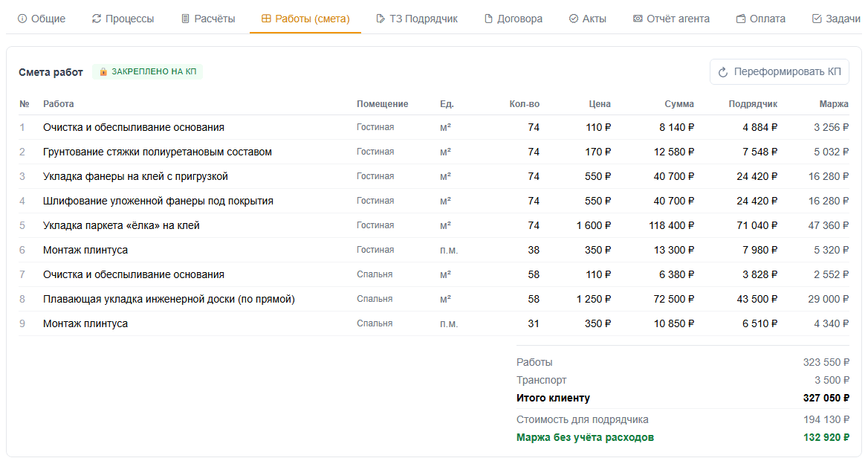Image resolution: width=868 pixels, height=458 pixels.
Task: Click the camera icon beside Отчёт агента
Action: [638, 19]
